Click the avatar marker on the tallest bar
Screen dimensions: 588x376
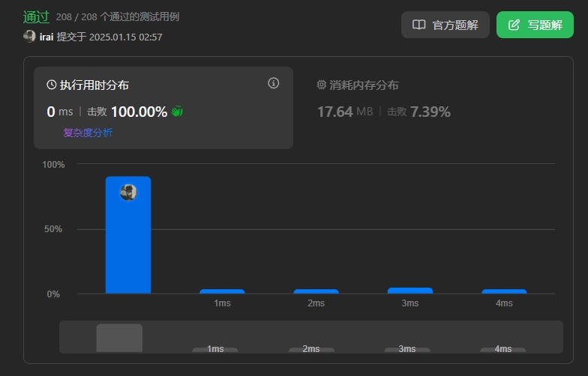[128, 192]
